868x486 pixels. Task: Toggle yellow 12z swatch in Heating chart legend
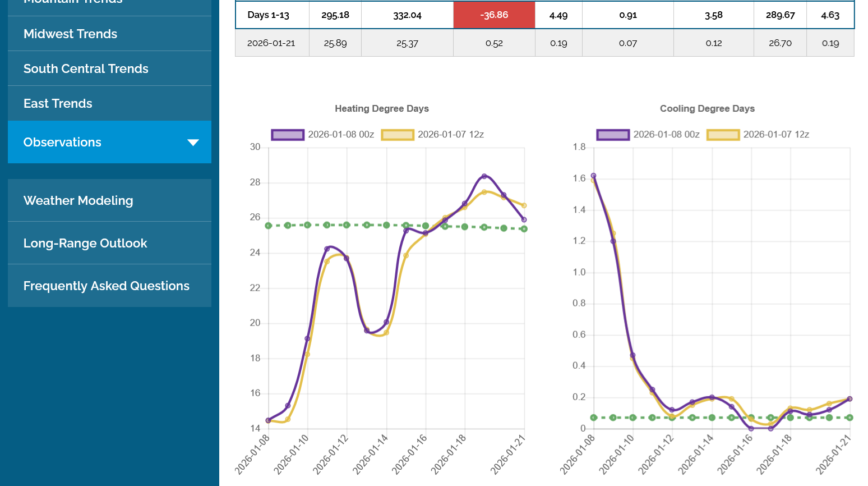pyautogui.click(x=397, y=135)
